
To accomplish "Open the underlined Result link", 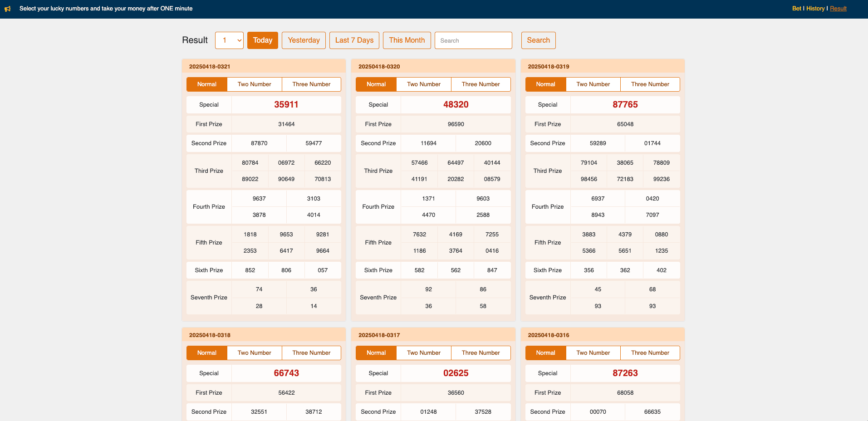I will (x=838, y=9).
